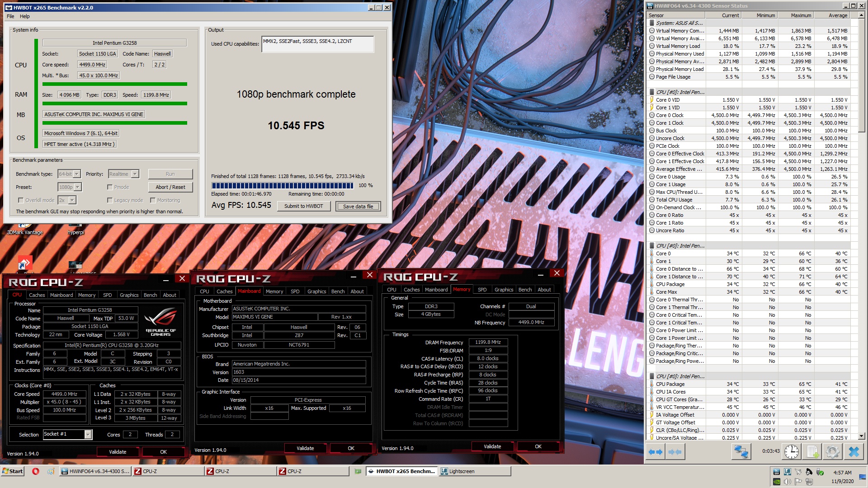Click the Lightscreen taskbar button
The image size is (868, 488).
point(475,471)
